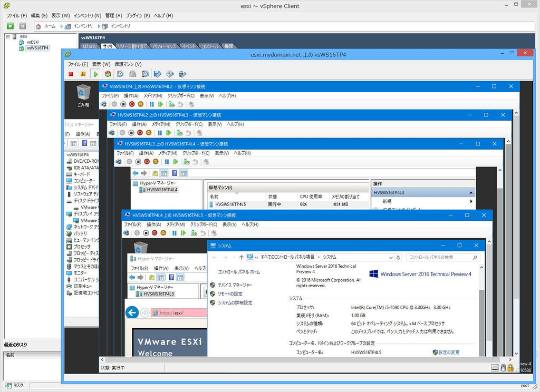Click the home icon in the vSphere navigation bar

[x=38, y=26]
